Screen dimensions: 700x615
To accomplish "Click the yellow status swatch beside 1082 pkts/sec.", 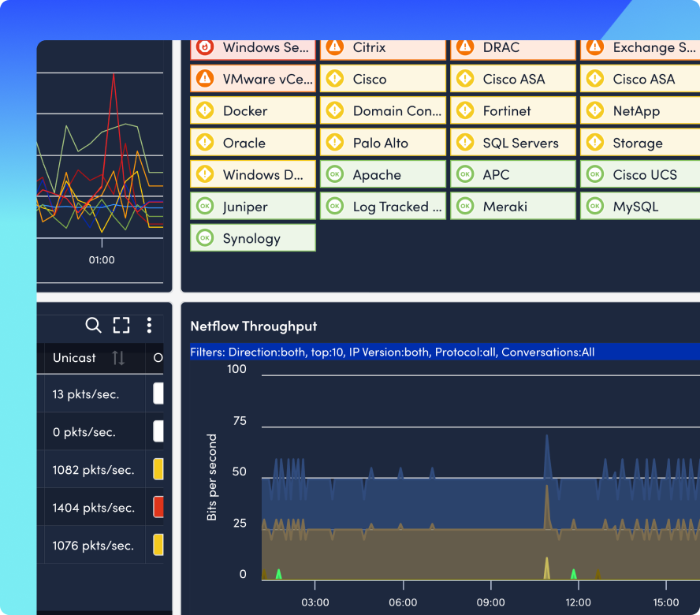I will point(158,469).
